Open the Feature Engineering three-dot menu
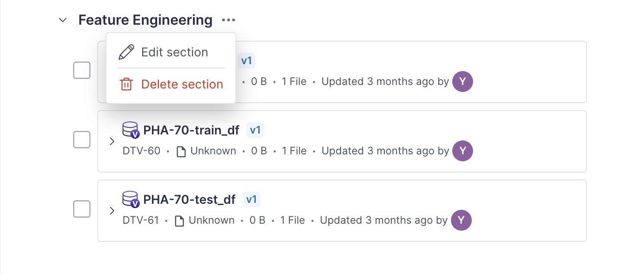 [228, 20]
